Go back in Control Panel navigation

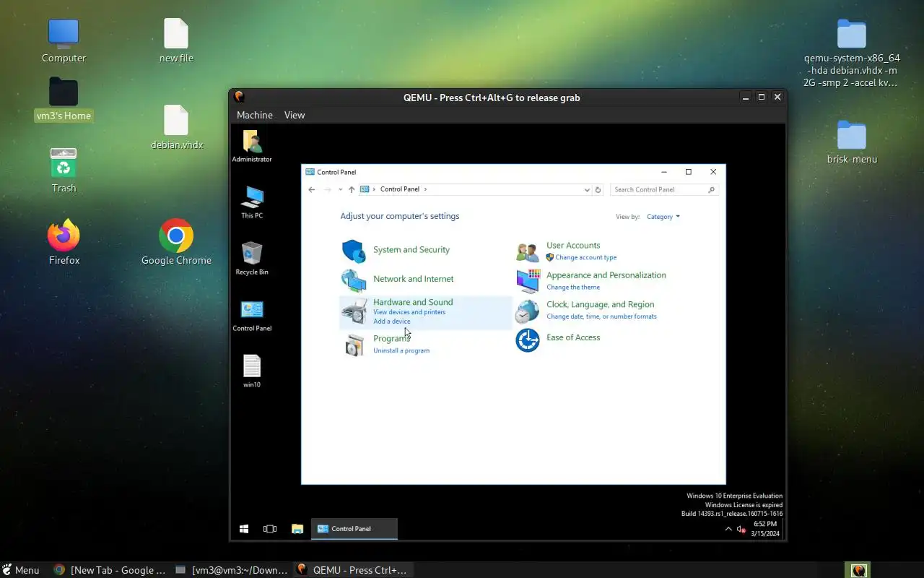(x=312, y=190)
